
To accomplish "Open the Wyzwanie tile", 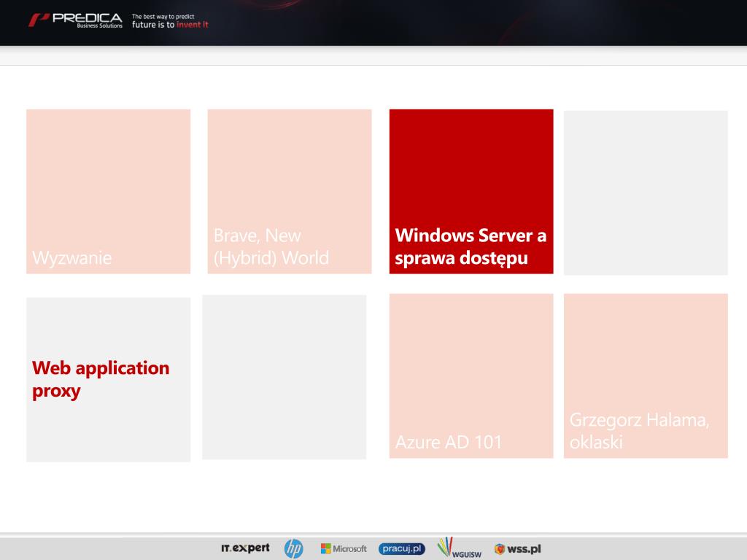I will click(108, 192).
